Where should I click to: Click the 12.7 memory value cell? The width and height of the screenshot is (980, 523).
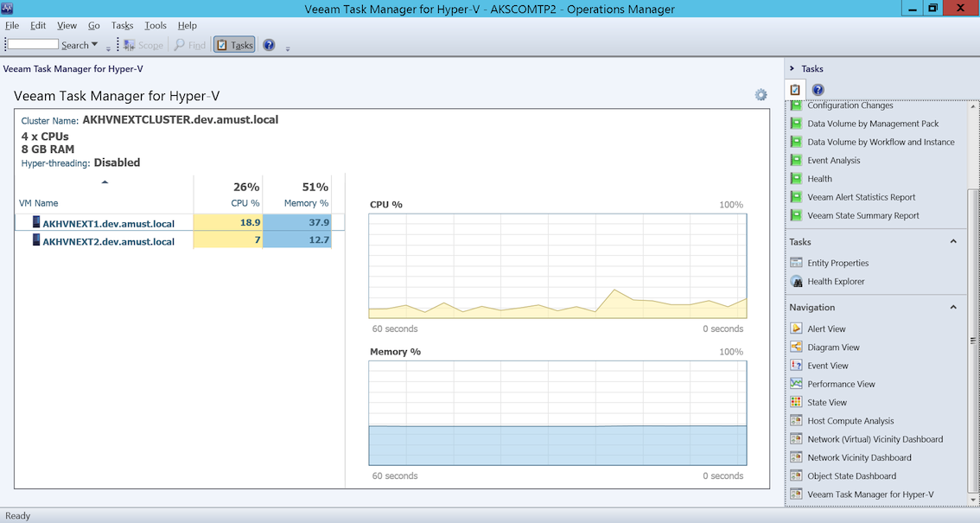tap(297, 240)
